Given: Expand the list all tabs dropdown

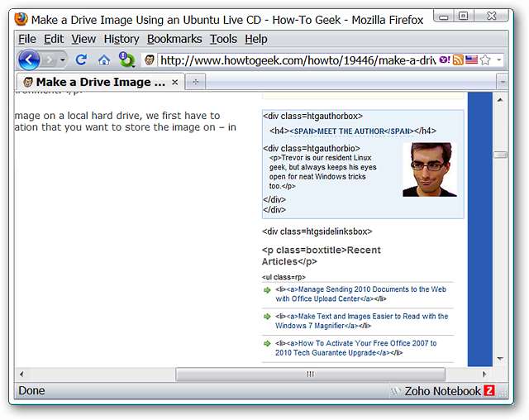Looking at the screenshot, I should (x=502, y=82).
